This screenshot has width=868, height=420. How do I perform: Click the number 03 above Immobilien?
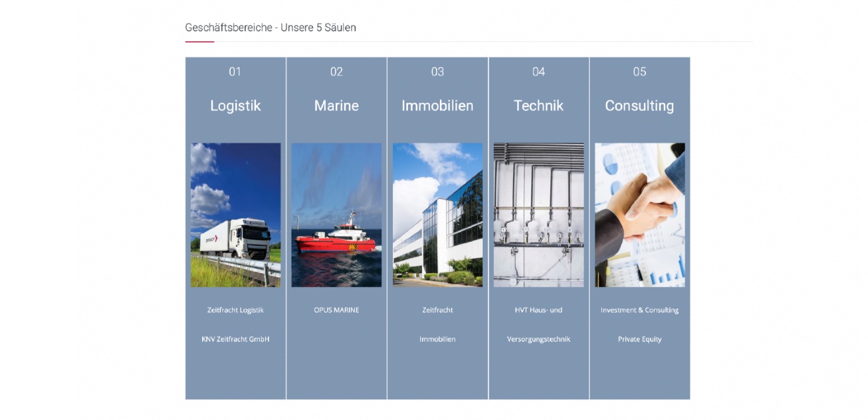(x=437, y=72)
